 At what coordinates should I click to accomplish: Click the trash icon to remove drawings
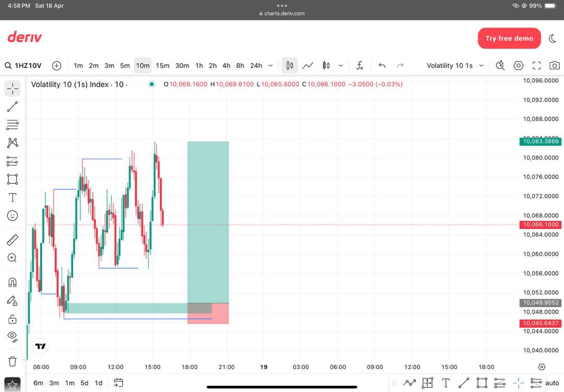[12, 361]
